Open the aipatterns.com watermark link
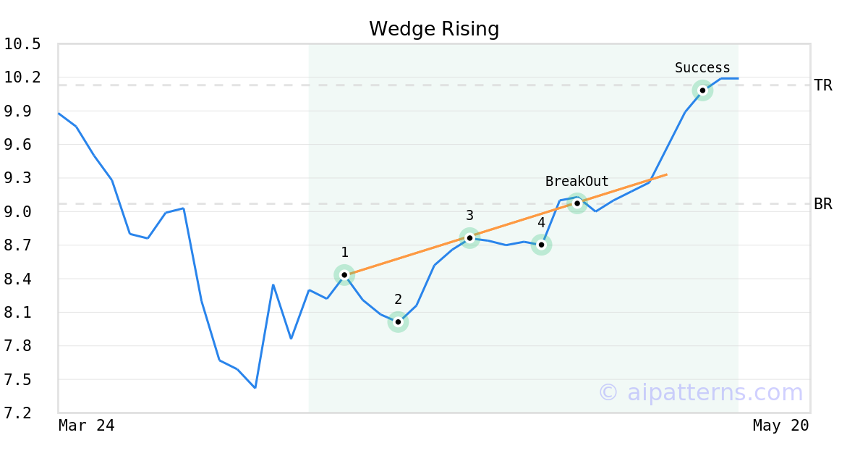The height and width of the screenshot is (456, 868). (700, 392)
